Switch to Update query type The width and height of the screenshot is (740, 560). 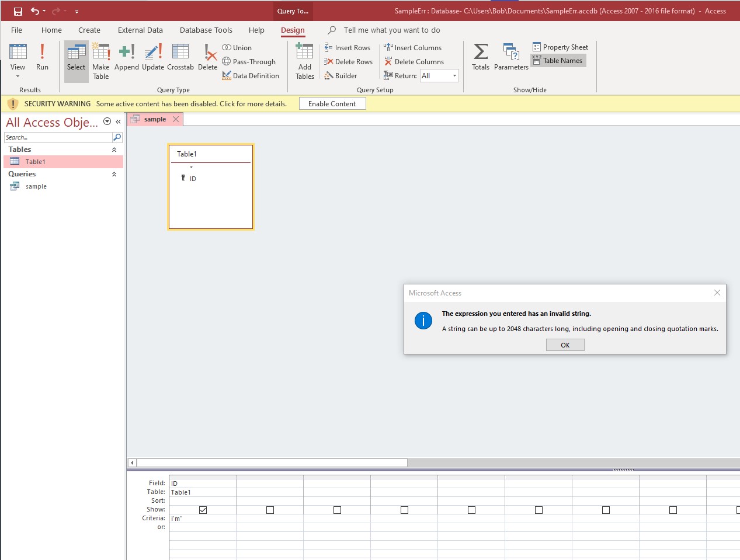click(x=153, y=57)
